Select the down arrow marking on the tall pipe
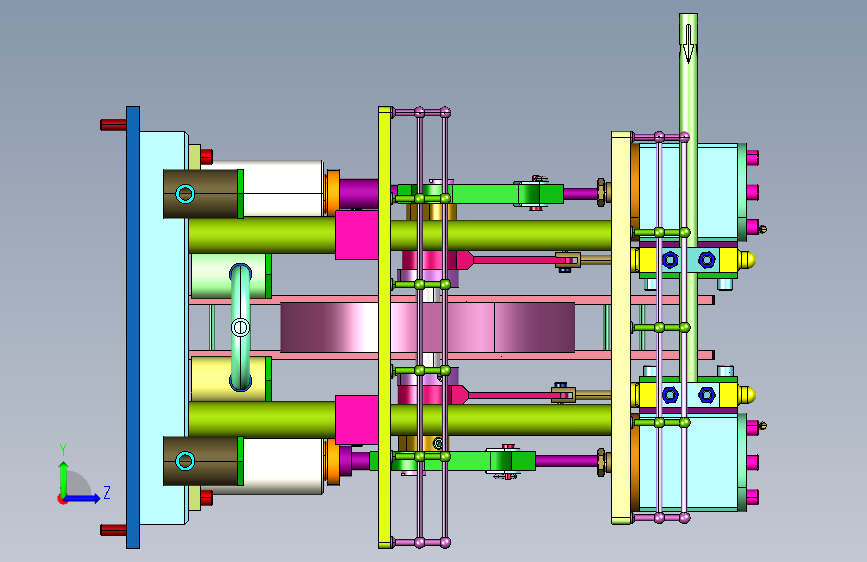The width and height of the screenshot is (867, 562). point(688,44)
